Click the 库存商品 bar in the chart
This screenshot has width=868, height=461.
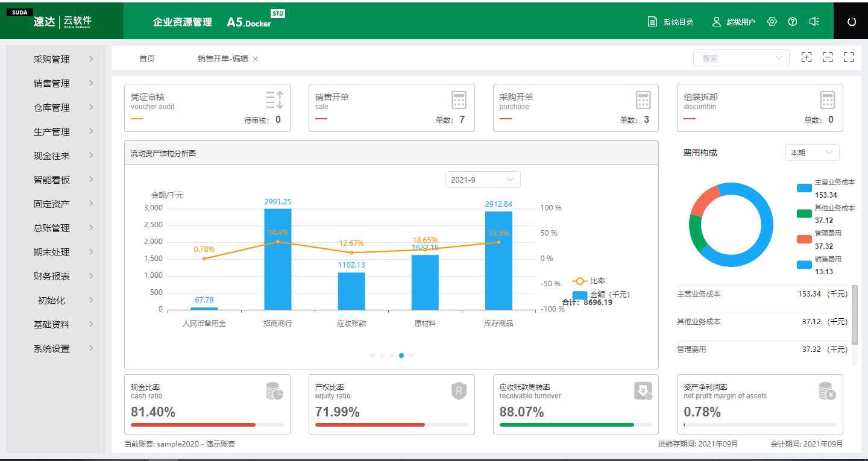click(498, 260)
